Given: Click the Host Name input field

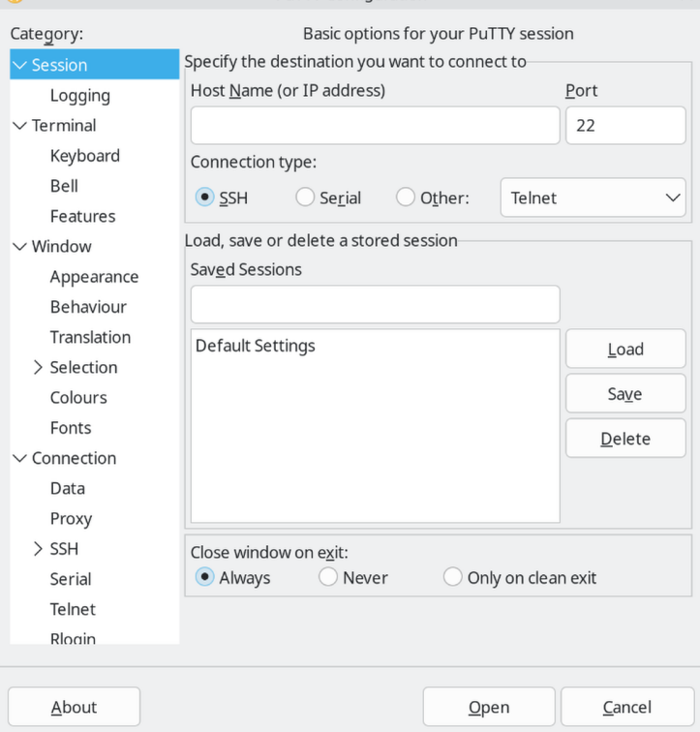Looking at the screenshot, I should pos(375,126).
